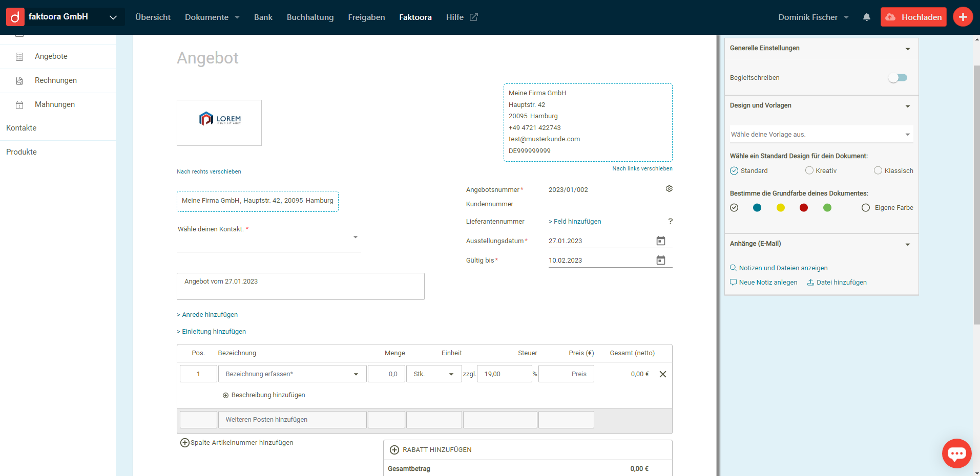Pick the red base color swatch
Screen dimensions: 980x476
pyautogui.click(x=804, y=208)
